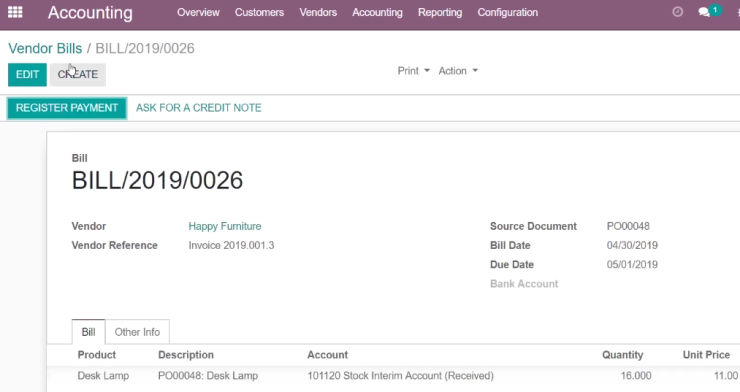Open the Vendors menu
740x392 pixels.
(318, 12)
